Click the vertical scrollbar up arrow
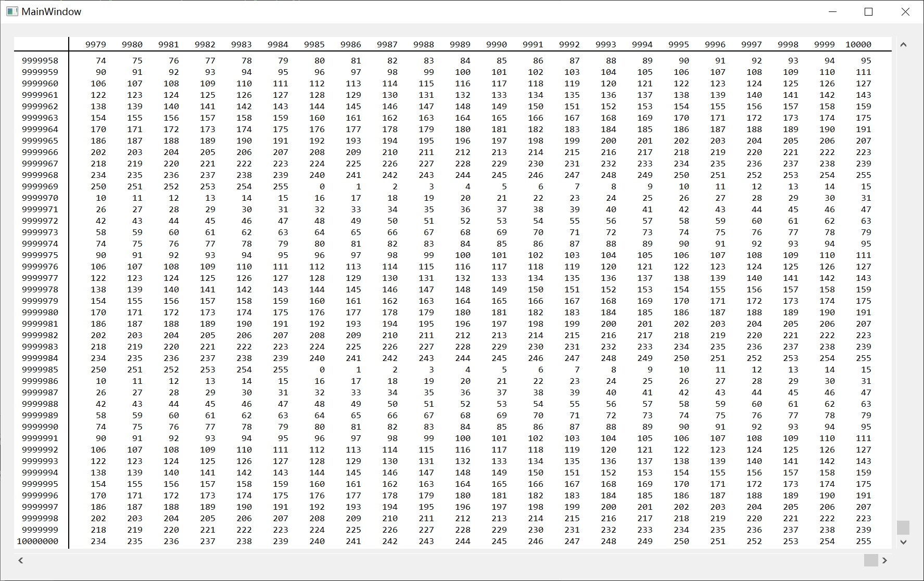 pyautogui.click(x=903, y=45)
